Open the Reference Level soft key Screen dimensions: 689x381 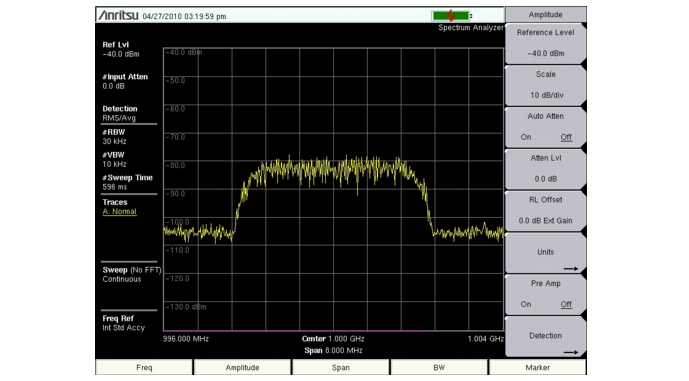tap(545, 43)
